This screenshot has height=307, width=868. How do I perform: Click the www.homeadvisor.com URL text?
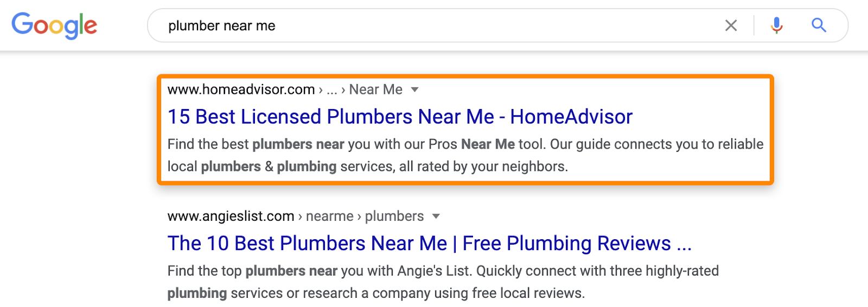(241, 89)
